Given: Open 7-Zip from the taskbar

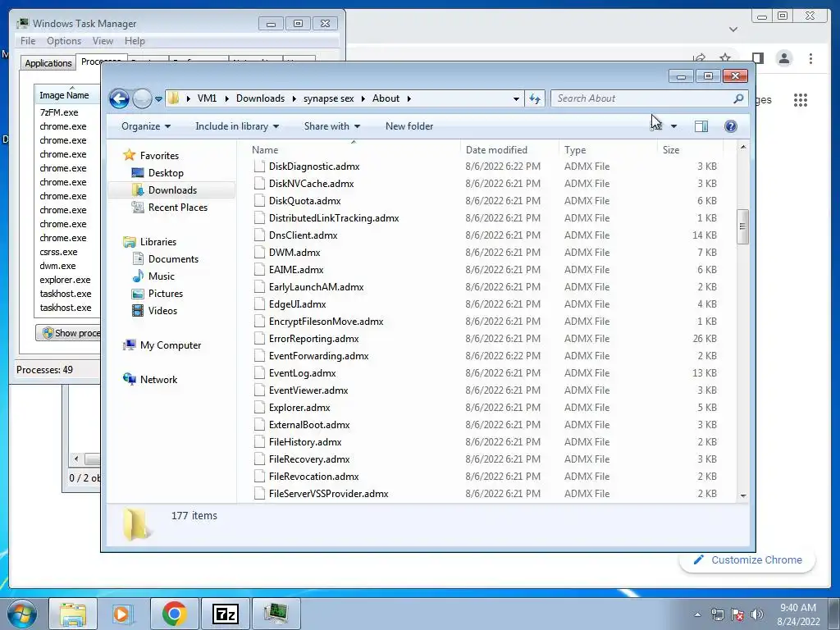Looking at the screenshot, I should 225,614.
